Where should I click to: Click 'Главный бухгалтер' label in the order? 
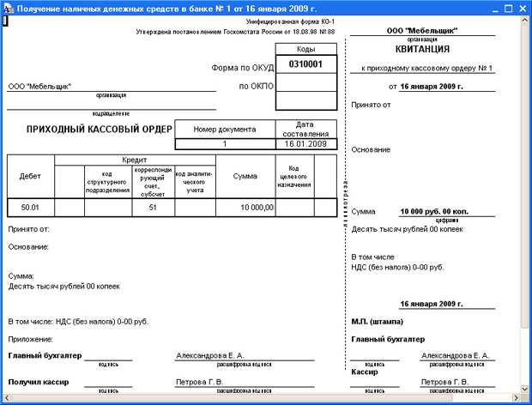[45, 355]
